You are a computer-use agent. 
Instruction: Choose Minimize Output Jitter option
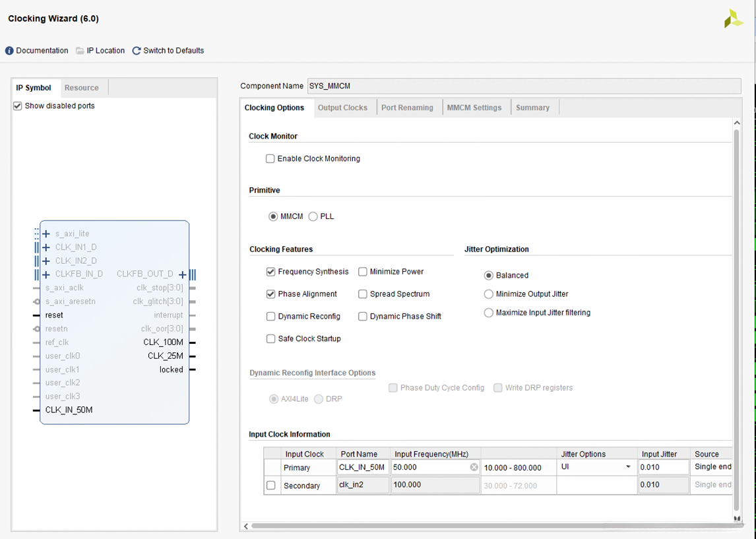489,294
